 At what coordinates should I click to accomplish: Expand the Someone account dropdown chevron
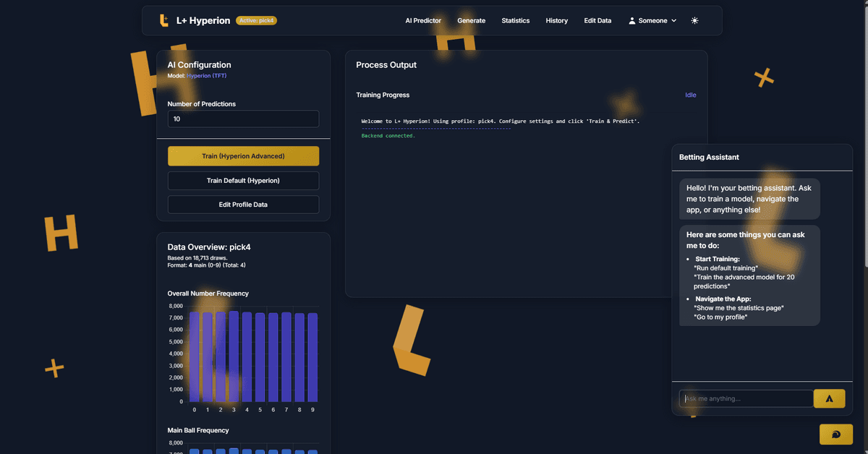[x=674, y=21]
